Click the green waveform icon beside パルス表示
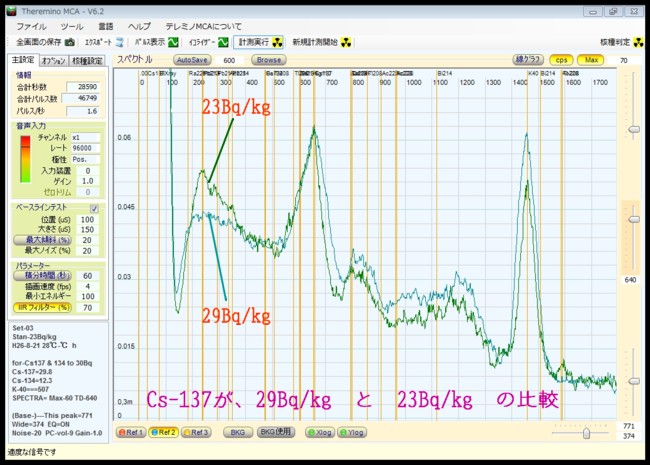 point(174,42)
